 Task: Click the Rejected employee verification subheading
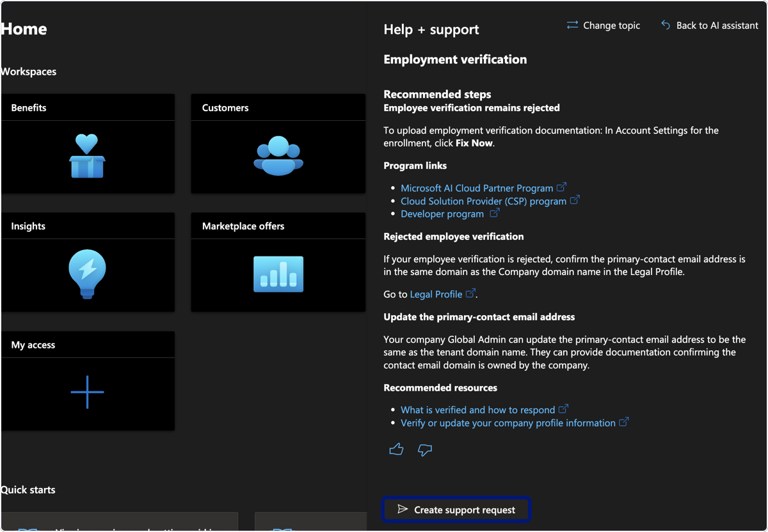click(454, 236)
